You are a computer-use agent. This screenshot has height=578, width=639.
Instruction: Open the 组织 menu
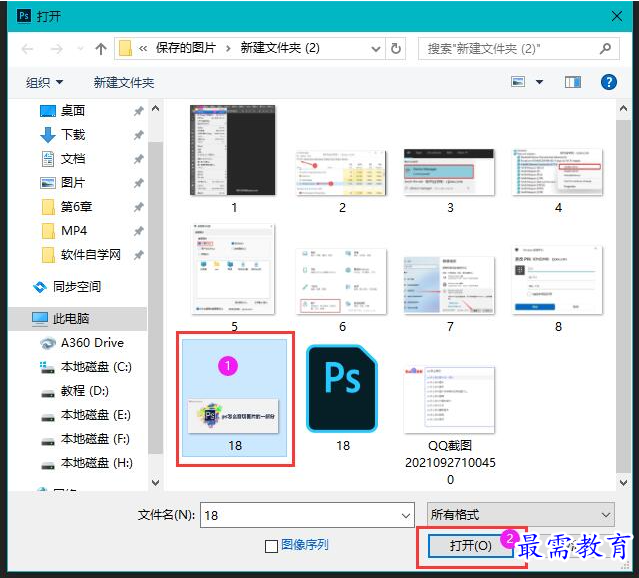point(45,83)
